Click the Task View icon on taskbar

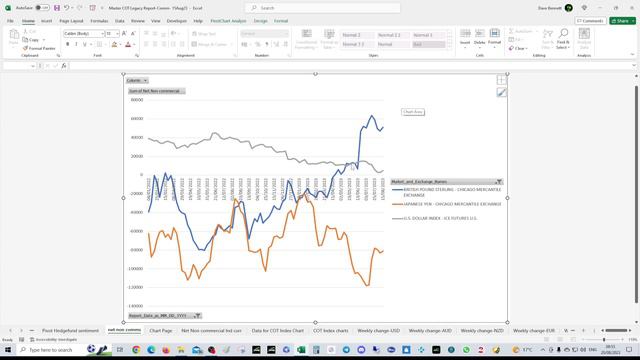coord(120,350)
